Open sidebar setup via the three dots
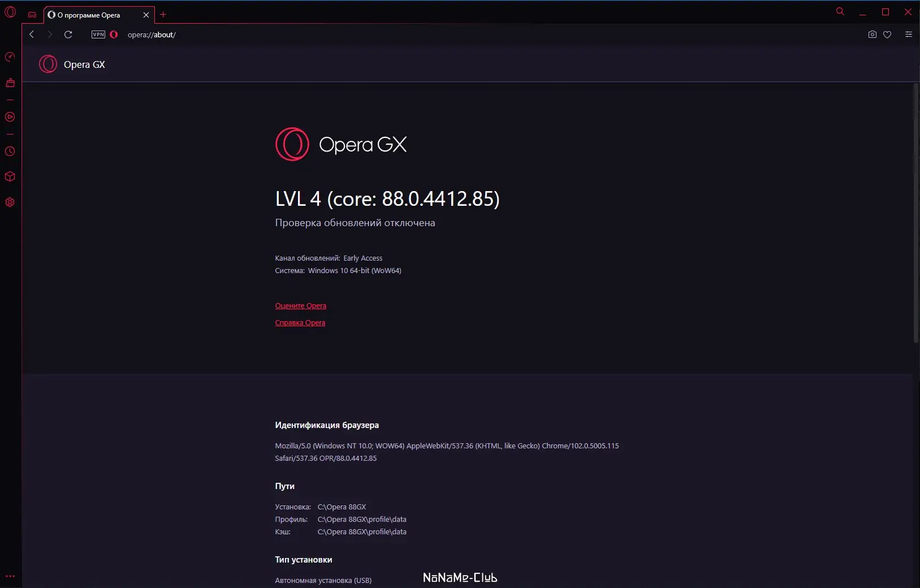The image size is (920, 588). 10,576
